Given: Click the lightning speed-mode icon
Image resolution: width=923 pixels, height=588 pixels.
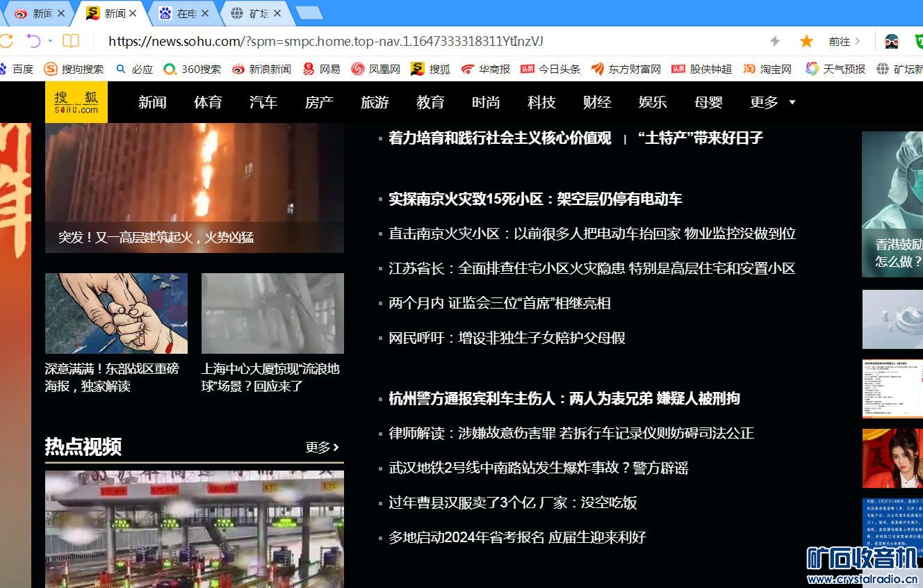Looking at the screenshot, I should pyautogui.click(x=775, y=41).
